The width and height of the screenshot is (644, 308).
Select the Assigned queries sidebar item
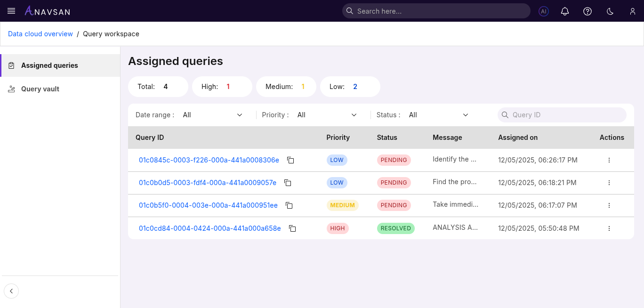(49, 65)
